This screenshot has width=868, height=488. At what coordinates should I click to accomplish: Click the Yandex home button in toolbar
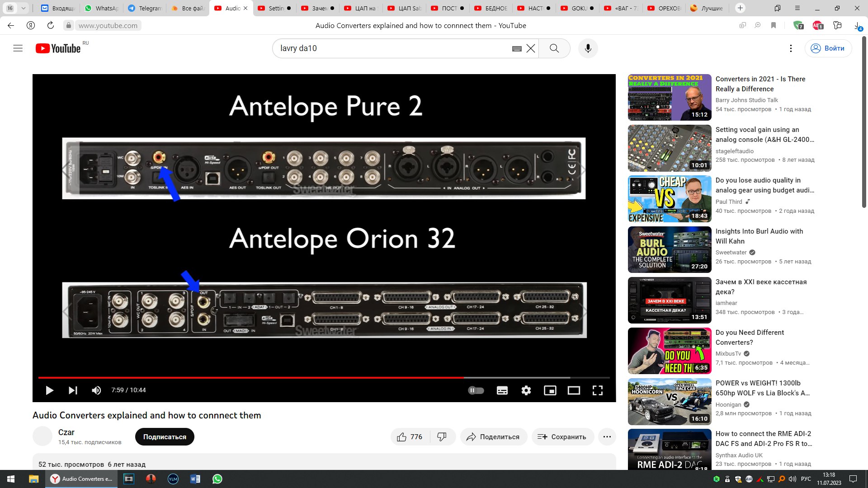[31, 25]
